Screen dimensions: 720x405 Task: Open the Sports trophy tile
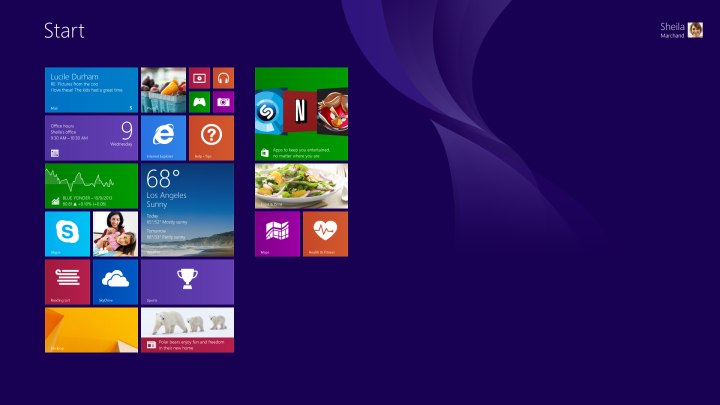coord(187,281)
